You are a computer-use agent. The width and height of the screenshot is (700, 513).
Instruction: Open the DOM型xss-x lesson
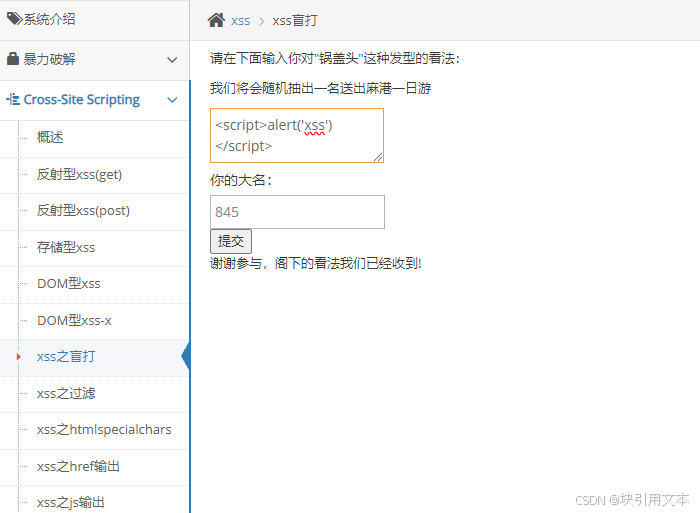click(75, 320)
